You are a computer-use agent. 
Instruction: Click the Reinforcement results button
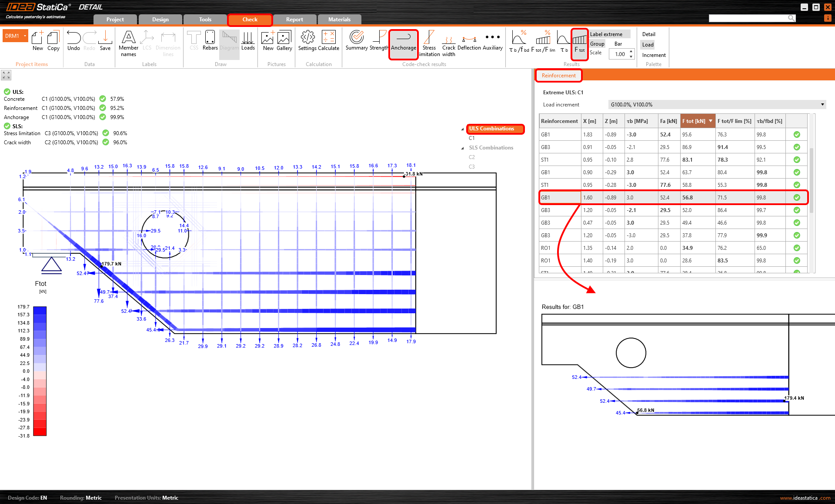558,75
